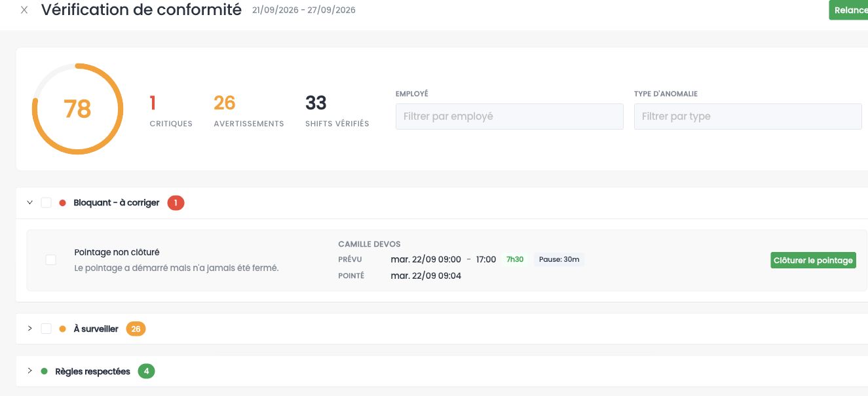
Task: Expand the Règles respectées section
Action: 29,371
